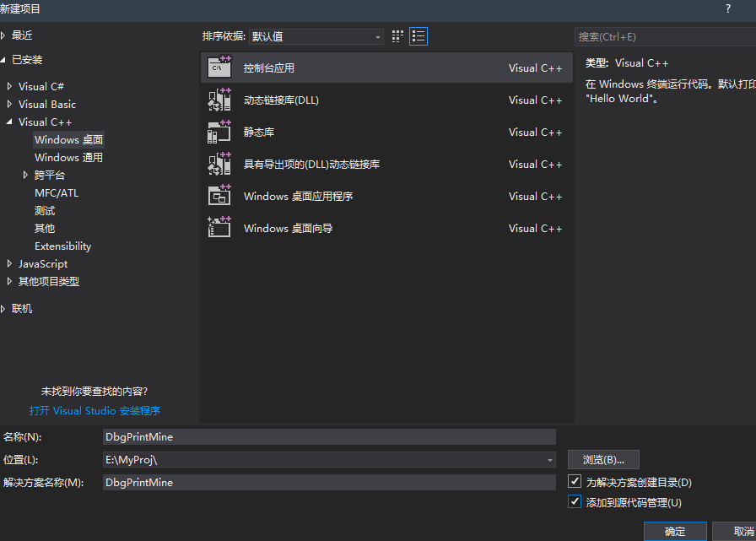Select the 控制台应用 template name
This screenshot has width=756, height=541.
tap(268, 68)
